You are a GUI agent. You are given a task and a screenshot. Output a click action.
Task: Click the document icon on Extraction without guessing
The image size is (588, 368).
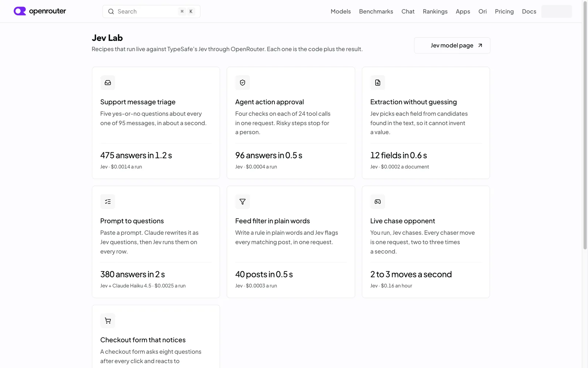pyautogui.click(x=378, y=83)
